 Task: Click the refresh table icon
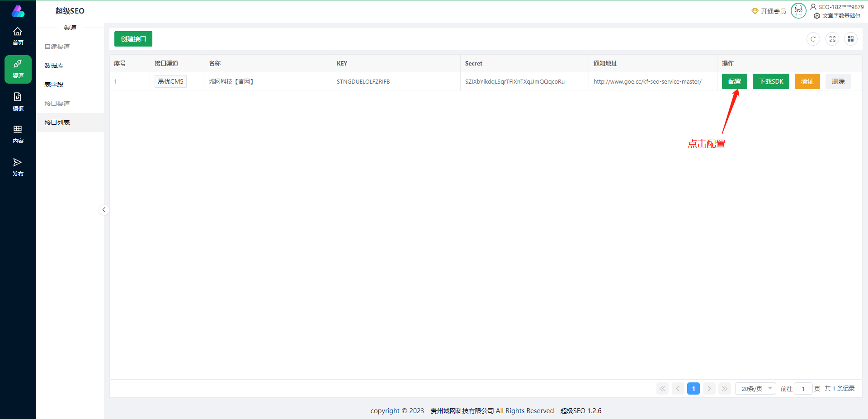coord(813,39)
